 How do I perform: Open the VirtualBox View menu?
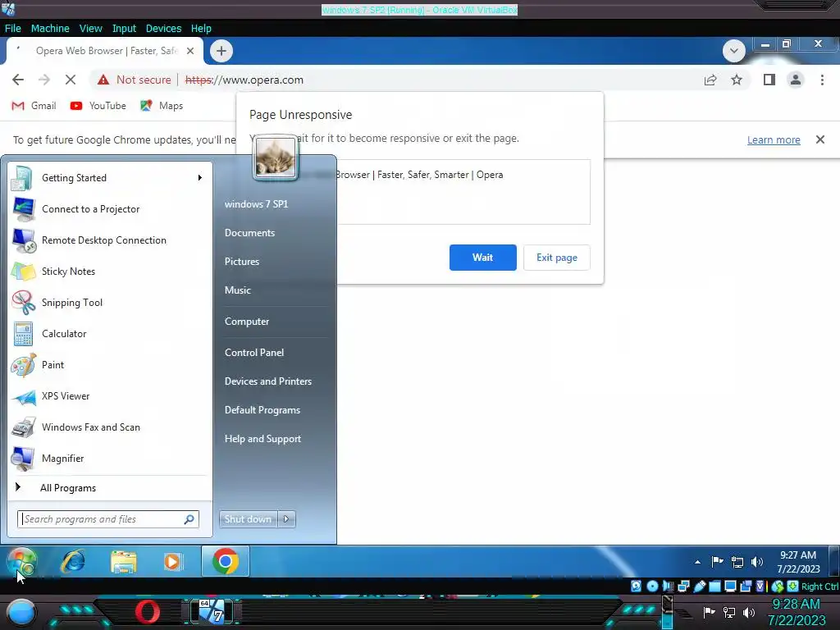pos(90,29)
